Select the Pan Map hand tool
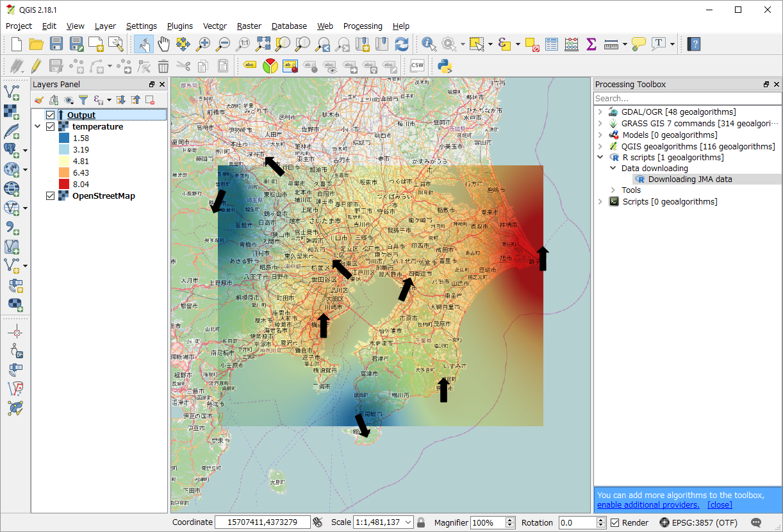Image resolution: width=783 pixels, height=532 pixels. (163, 44)
